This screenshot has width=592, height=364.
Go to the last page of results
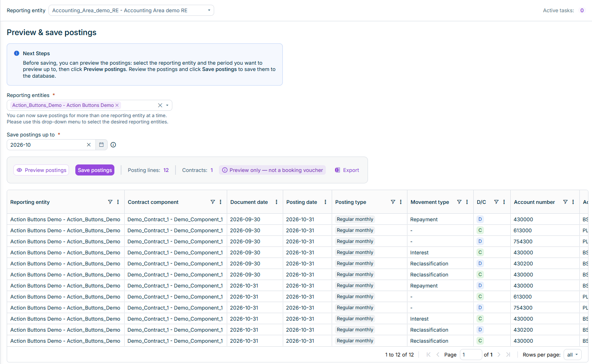[508, 355]
